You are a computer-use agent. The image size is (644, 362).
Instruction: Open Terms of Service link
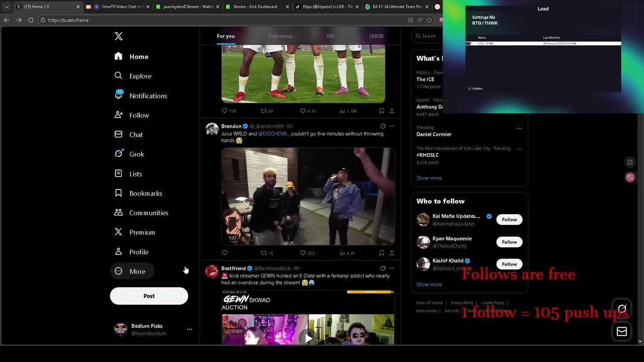point(430,303)
